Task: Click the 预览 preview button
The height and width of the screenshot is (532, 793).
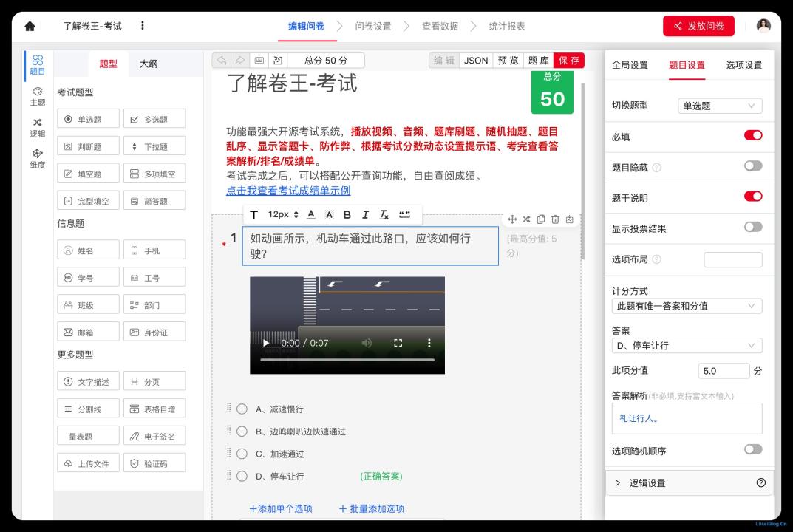Action: point(508,61)
